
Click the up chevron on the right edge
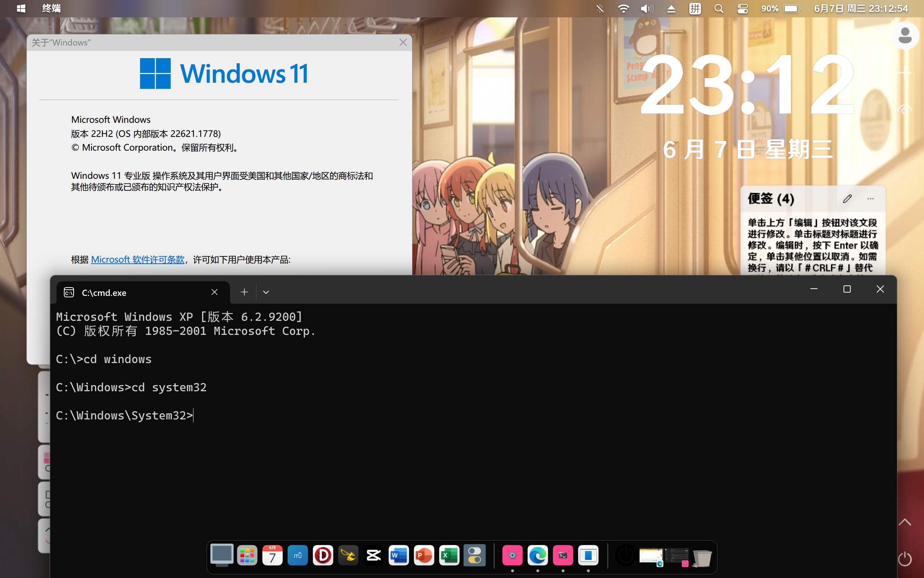[905, 522]
